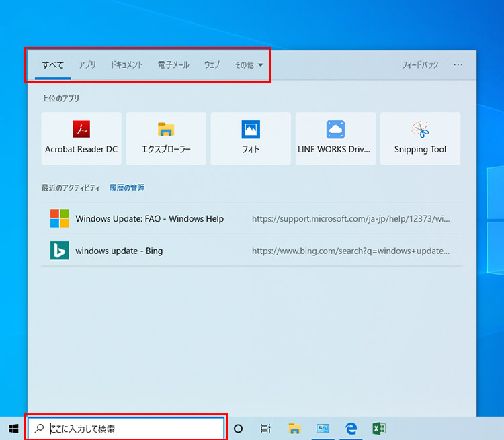Open File Explorer from the taskbar

coord(294,428)
